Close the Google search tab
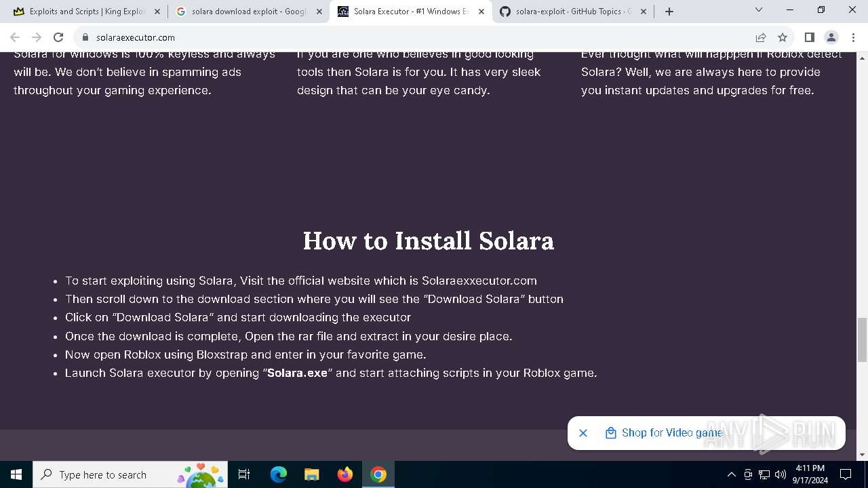This screenshot has width=868, height=488. 319,12
